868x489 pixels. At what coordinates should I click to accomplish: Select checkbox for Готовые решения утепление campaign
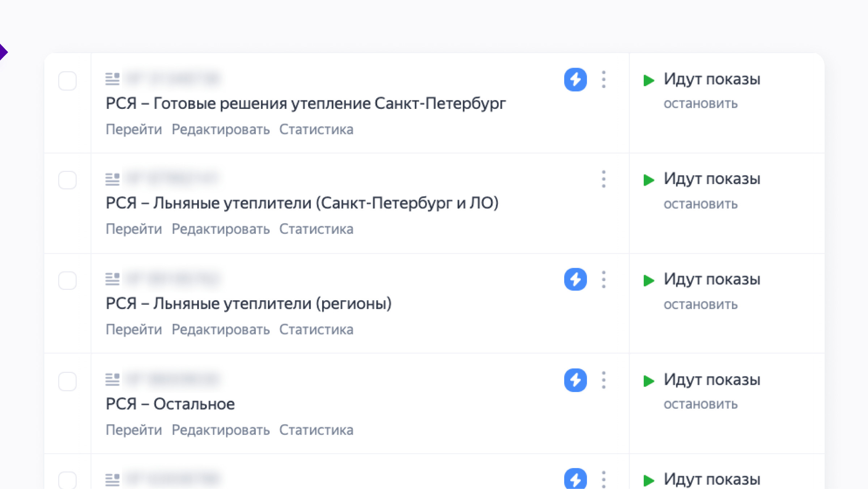(x=67, y=80)
